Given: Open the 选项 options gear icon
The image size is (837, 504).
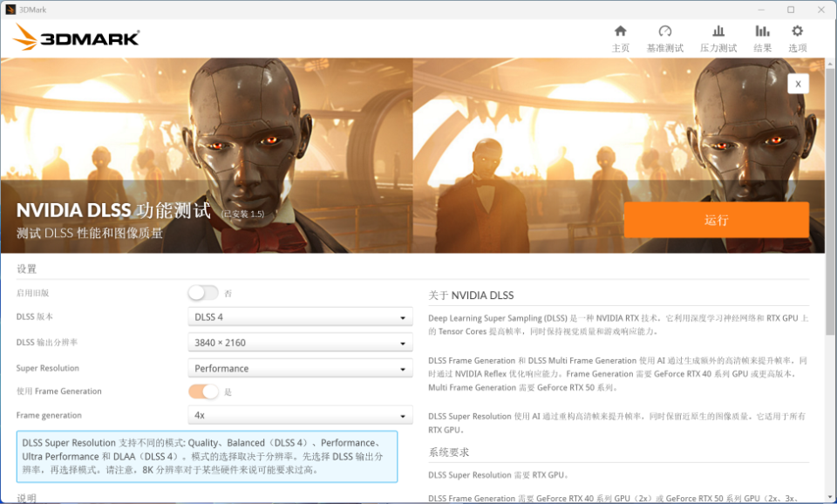Looking at the screenshot, I should [798, 31].
